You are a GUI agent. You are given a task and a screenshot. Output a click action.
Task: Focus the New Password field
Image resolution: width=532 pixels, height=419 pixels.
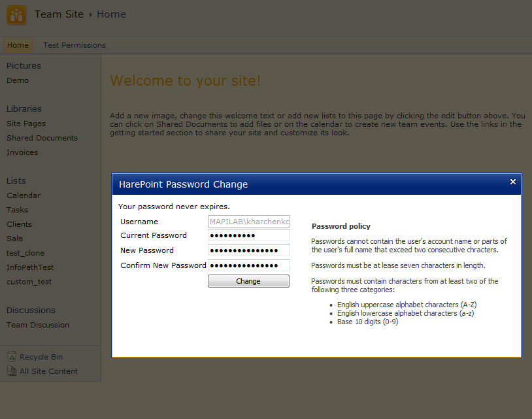pos(249,250)
